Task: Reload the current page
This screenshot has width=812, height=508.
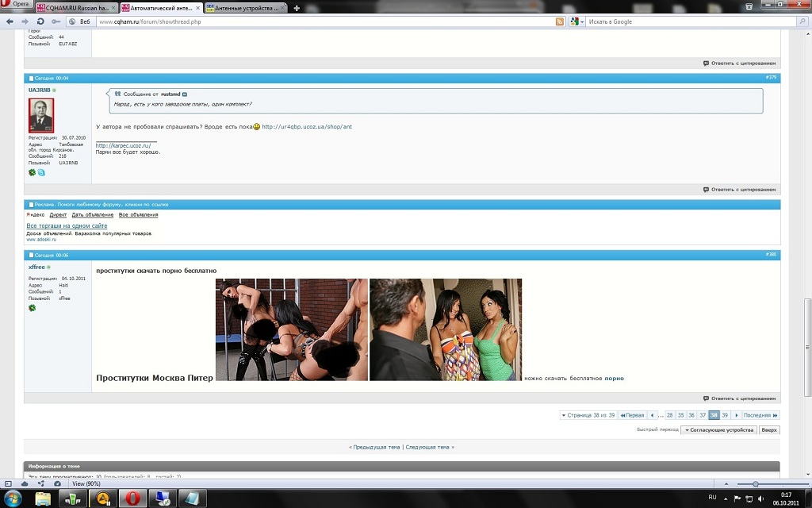Action: point(40,21)
